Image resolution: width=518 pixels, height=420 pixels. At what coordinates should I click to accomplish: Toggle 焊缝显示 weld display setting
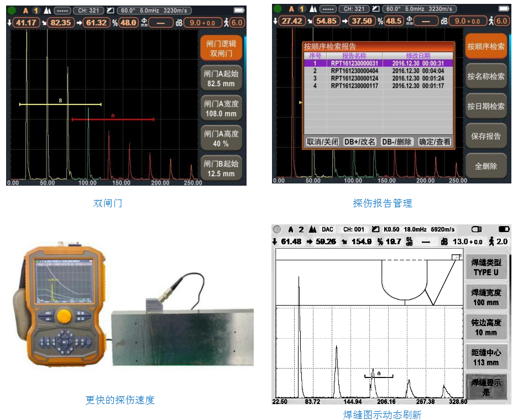pos(485,387)
